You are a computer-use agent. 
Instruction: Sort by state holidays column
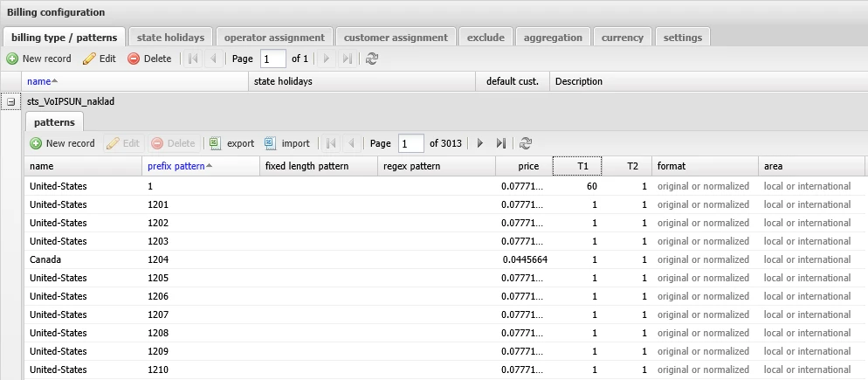(x=362, y=81)
